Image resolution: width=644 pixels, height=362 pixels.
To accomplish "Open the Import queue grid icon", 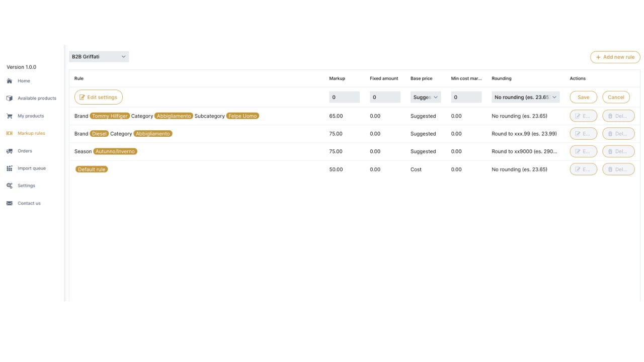I will click(9, 168).
